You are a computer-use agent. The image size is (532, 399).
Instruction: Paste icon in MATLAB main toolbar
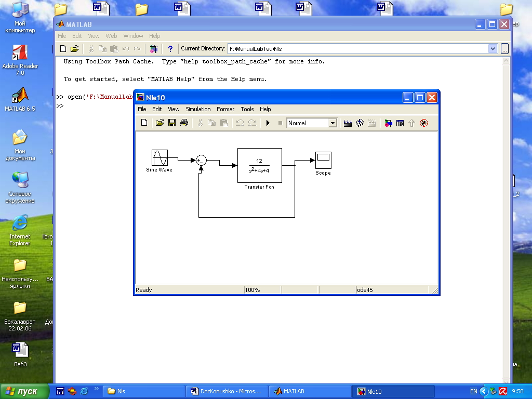[114, 48]
